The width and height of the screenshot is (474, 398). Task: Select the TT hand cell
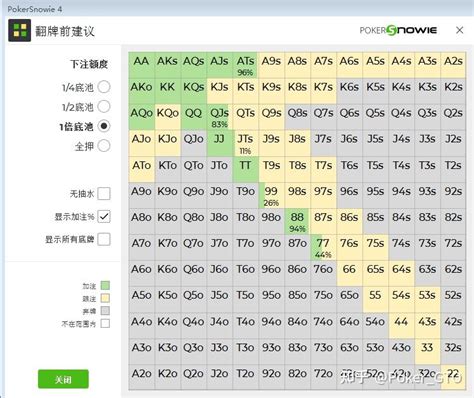point(246,169)
